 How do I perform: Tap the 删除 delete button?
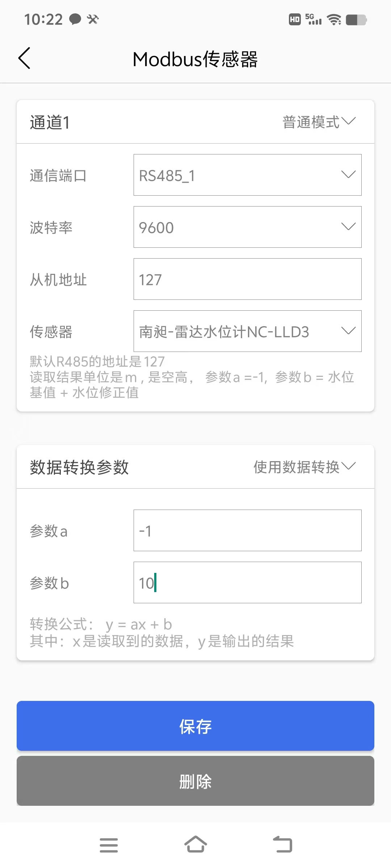pyautogui.click(x=195, y=781)
